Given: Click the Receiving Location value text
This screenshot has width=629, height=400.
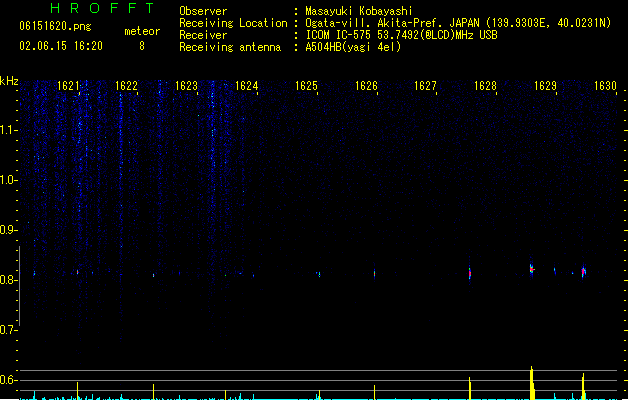Looking at the screenshot, I should [458, 23].
